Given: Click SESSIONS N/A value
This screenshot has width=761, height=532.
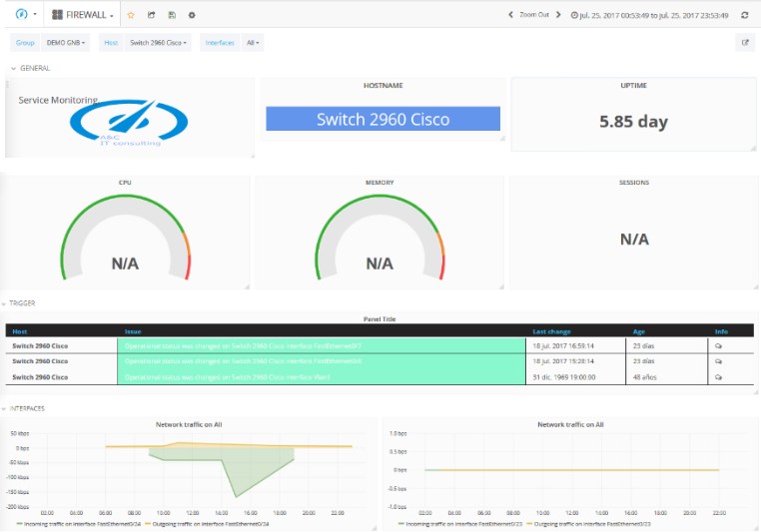Looking at the screenshot, I should coord(634,240).
